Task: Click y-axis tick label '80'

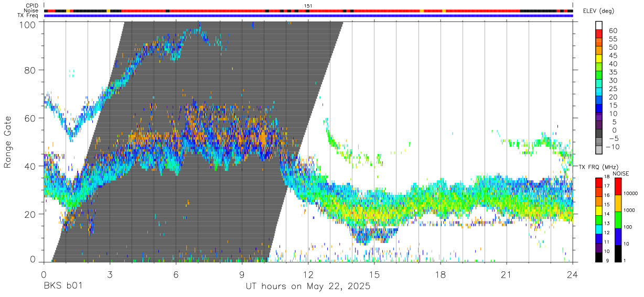Action: tap(30, 70)
